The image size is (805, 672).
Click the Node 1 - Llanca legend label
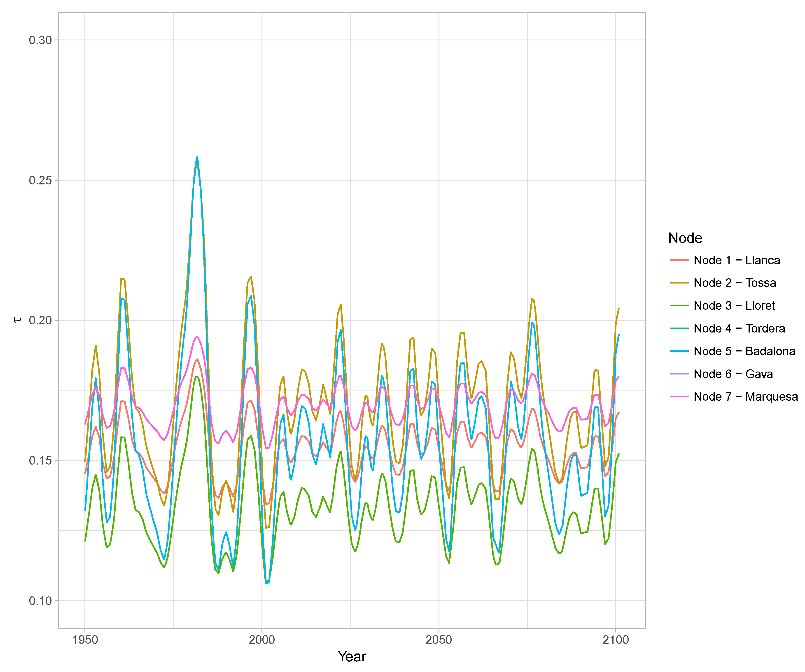737,260
